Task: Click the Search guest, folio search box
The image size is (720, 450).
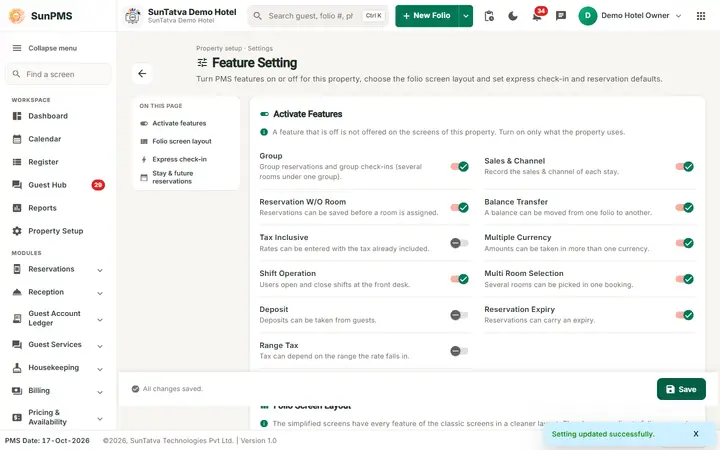Action: click(x=318, y=16)
